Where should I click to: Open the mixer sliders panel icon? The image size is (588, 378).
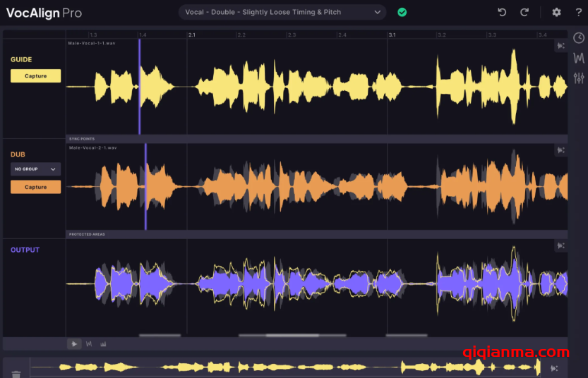(x=579, y=78)
